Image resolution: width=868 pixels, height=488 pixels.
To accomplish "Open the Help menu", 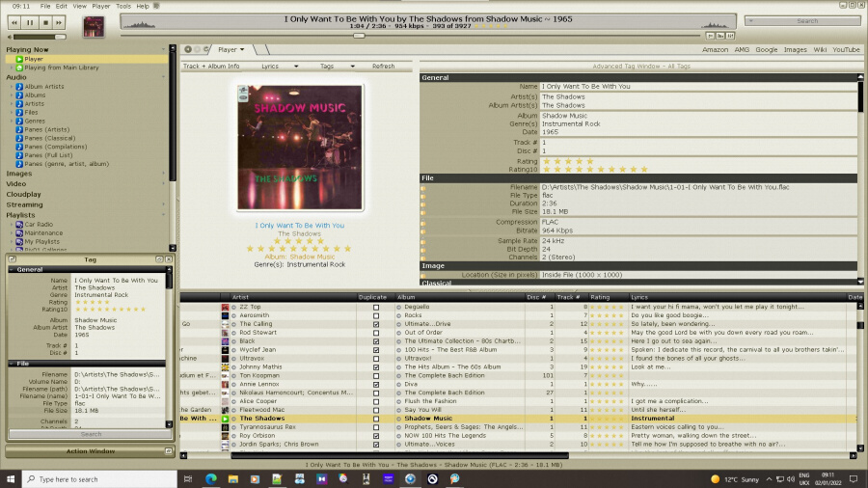I will pyautogui.click(x=143, y=6).
